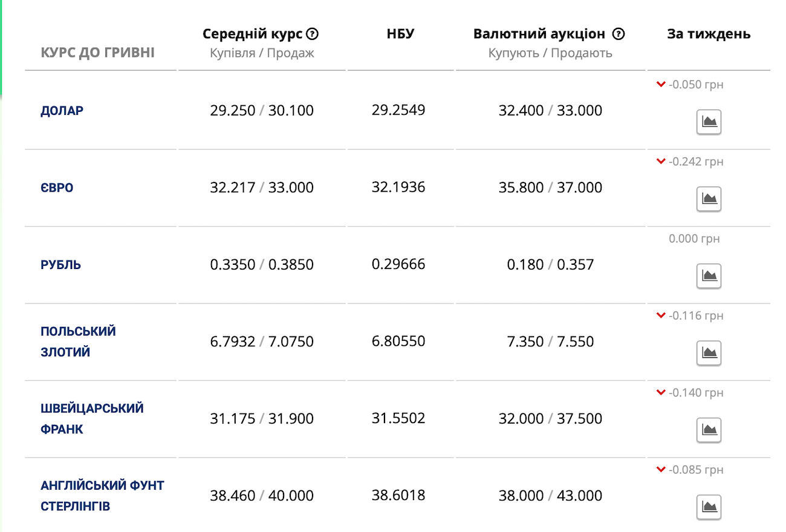
Task: Open the РУБЛЬ currency link
Action: [60, 265]
